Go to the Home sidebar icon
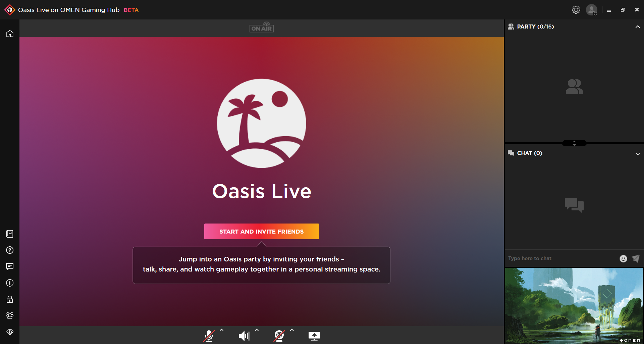The width and height of the screenshot is (644, 344). click(x=10, y=34)
